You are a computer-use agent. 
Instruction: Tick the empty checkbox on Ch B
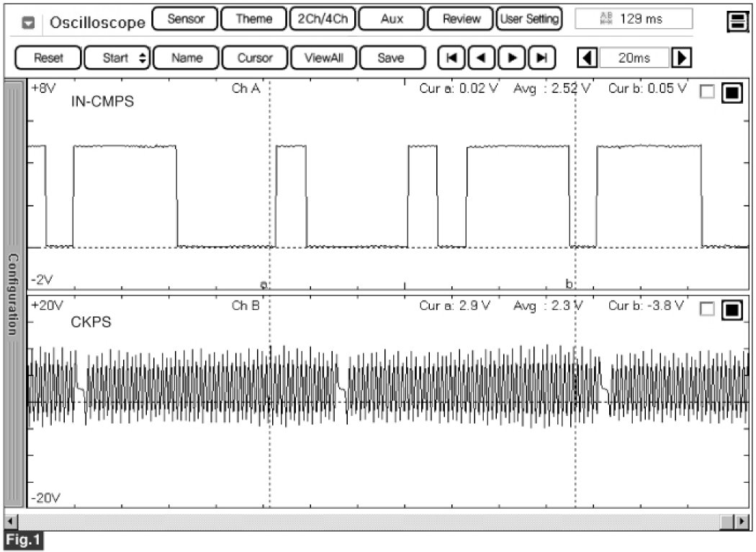pyautogui.click(x=708, y=309)
